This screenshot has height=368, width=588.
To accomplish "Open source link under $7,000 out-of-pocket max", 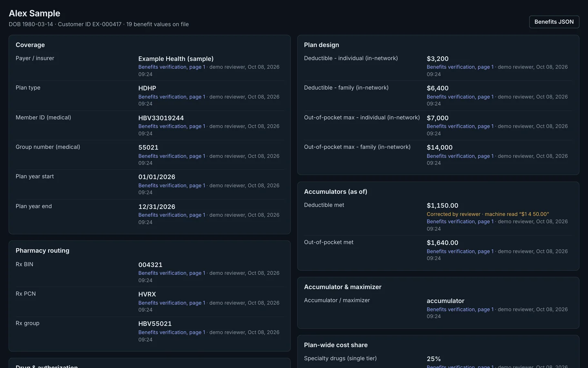I will tap(460, 126).
